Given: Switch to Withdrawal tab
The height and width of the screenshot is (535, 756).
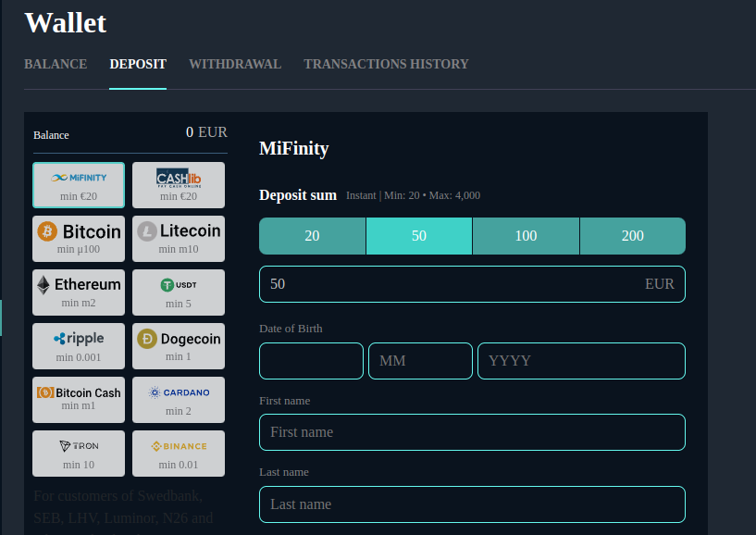Looking at the screenshot, I should tap(235, 65).
